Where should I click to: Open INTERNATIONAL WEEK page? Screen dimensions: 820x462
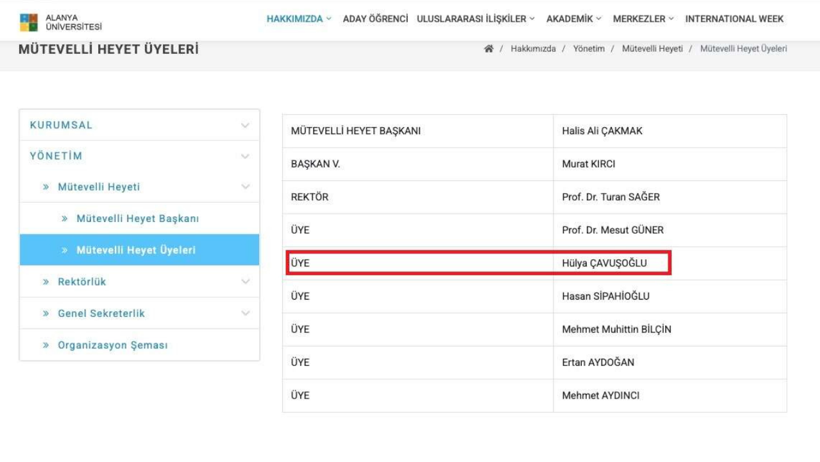tap(734, 19)
